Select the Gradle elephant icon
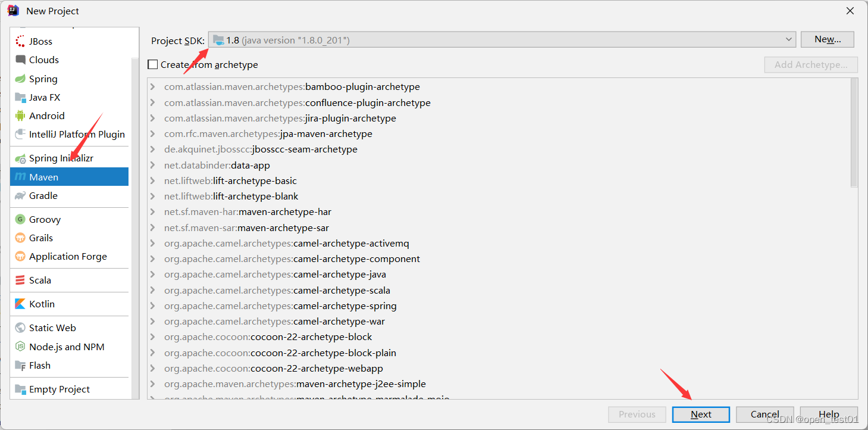The height and width of the screenshot is (430, 868). point(20,195)
